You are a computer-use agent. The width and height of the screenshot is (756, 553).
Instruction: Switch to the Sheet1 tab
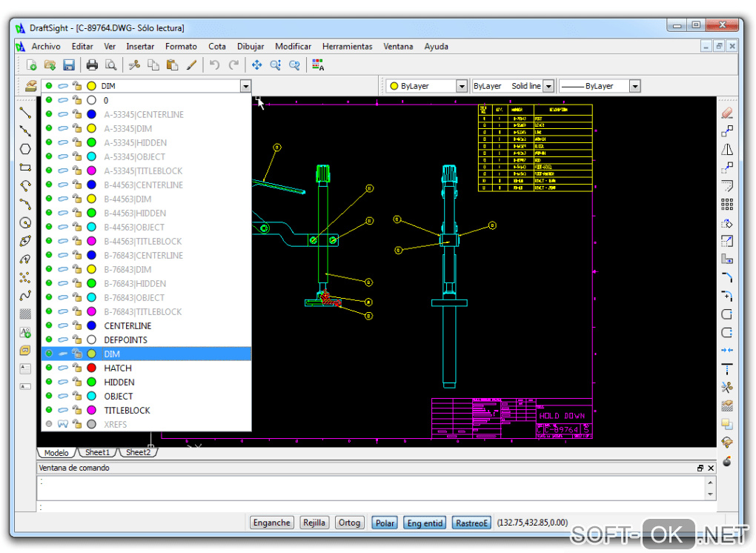pyautogui.click(x=97, y=452)
